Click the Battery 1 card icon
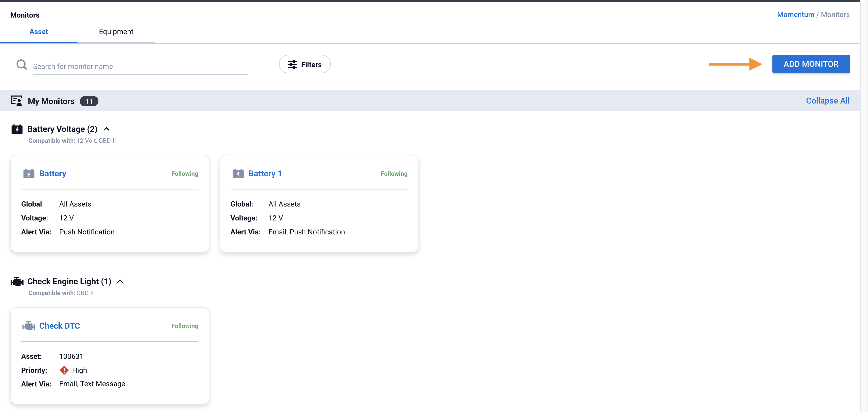The image size is (868, 412). pos(238,174)
